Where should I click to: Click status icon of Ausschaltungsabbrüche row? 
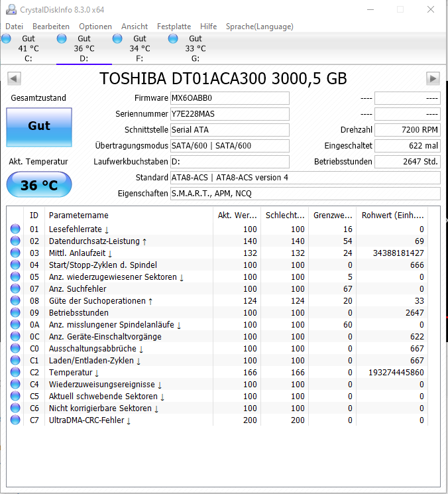[x=15, y=348]
